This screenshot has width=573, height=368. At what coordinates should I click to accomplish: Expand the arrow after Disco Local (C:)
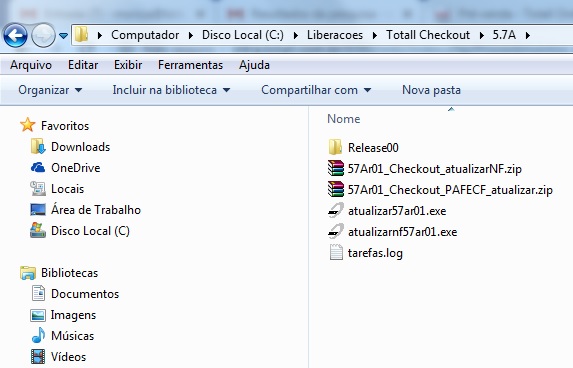pos(296,35)
